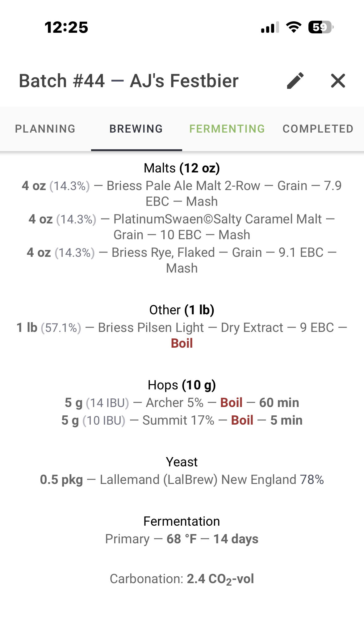The image size is (364, 636).
Task: Tap Briess Rye, Flaked ingredient
Action: point(182,260)
